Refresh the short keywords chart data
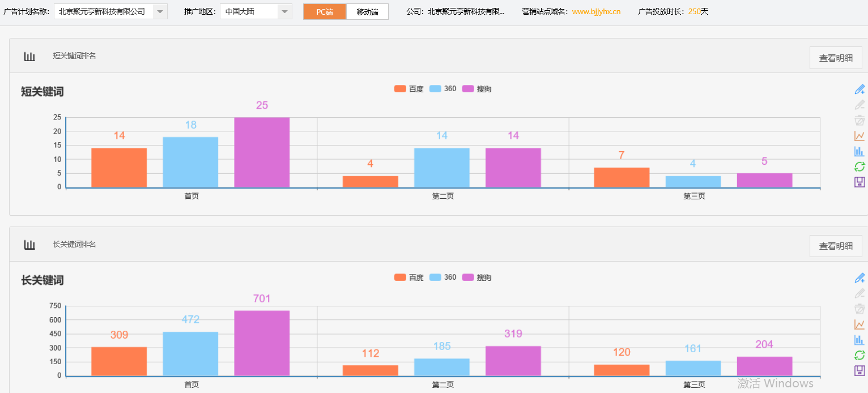Viewport: 868px width, 393px height. tap(860, 166)
